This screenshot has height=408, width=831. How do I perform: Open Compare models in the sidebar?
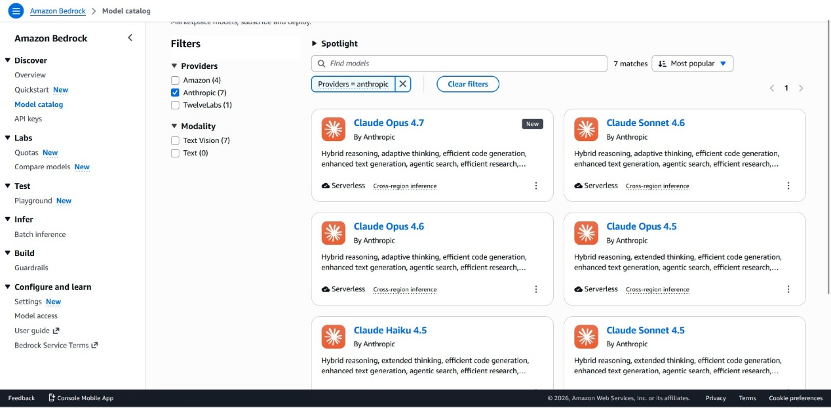coord(42,167)
